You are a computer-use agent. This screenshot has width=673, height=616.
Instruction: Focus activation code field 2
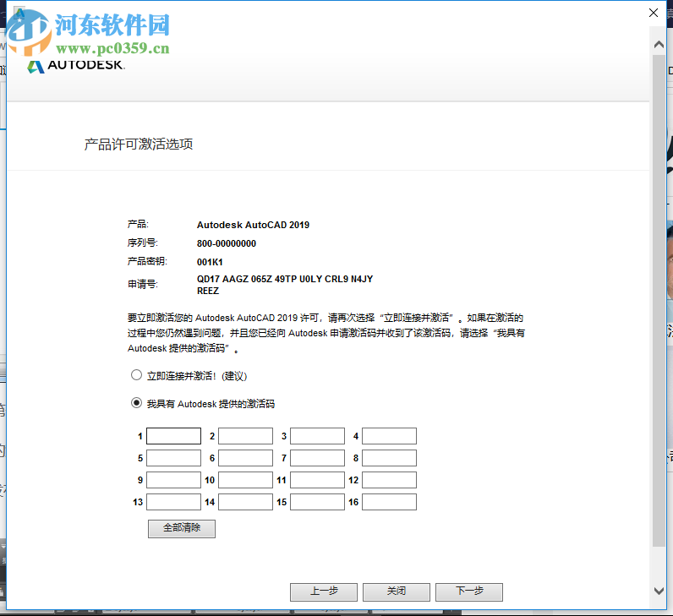coord(245,436)
